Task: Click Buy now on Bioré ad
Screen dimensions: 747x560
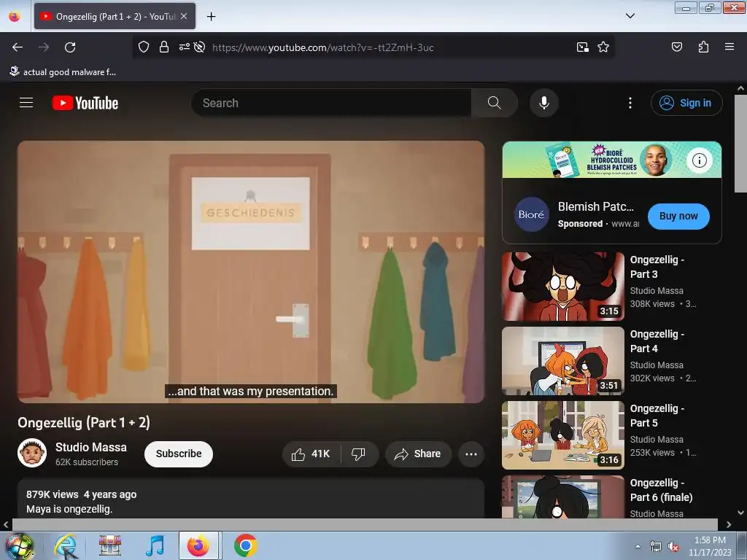Action: pos(678,216)
